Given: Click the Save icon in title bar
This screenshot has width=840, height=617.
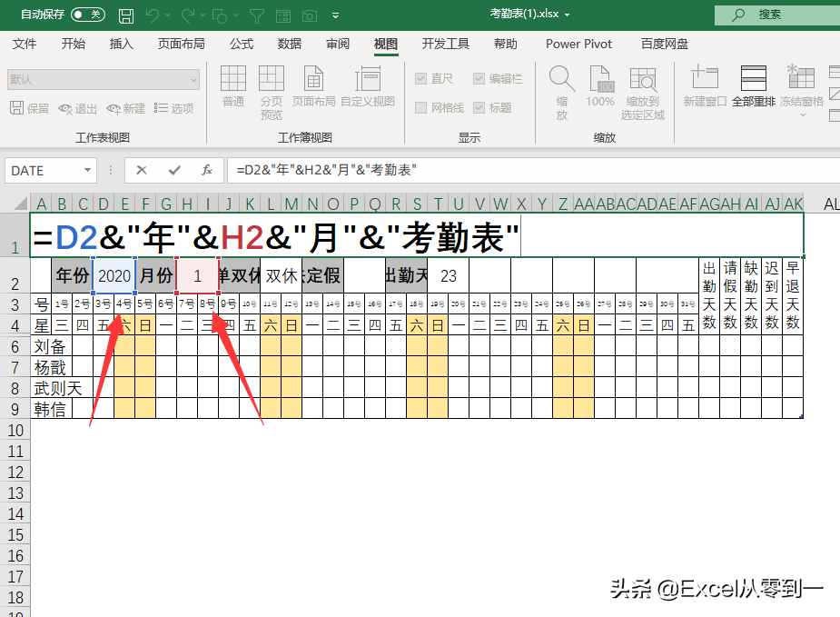Looking at the screenshot, I should [x=126, y=15].
